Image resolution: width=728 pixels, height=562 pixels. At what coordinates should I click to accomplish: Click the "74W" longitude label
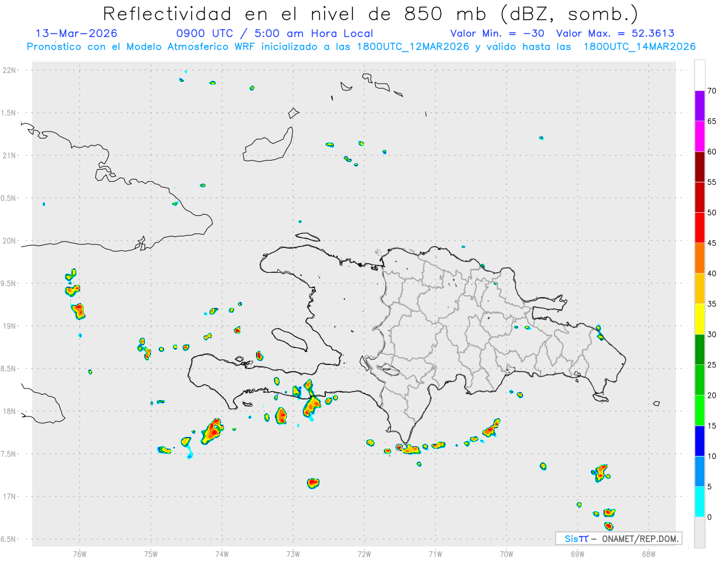222,554
